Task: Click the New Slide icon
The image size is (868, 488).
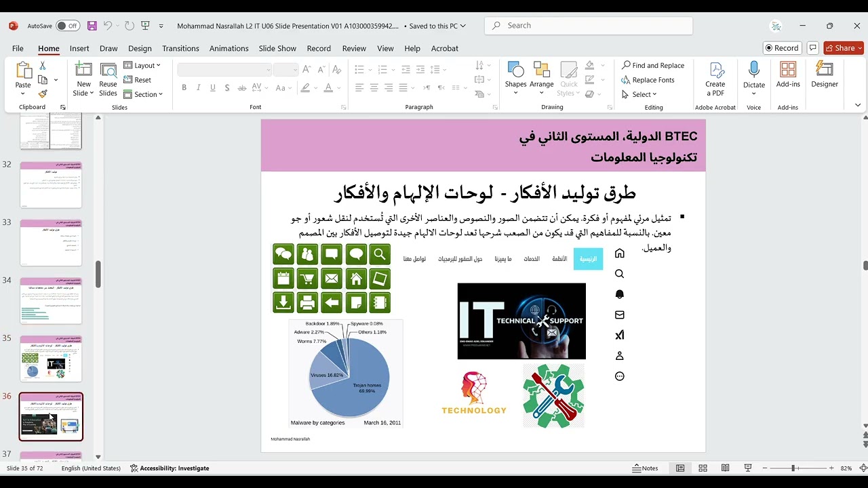Action: click(83, 70)
